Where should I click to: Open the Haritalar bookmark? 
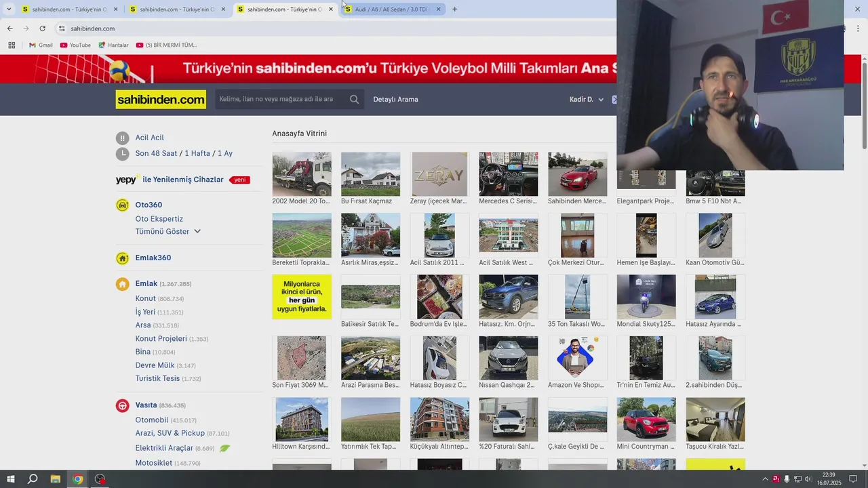113,45
